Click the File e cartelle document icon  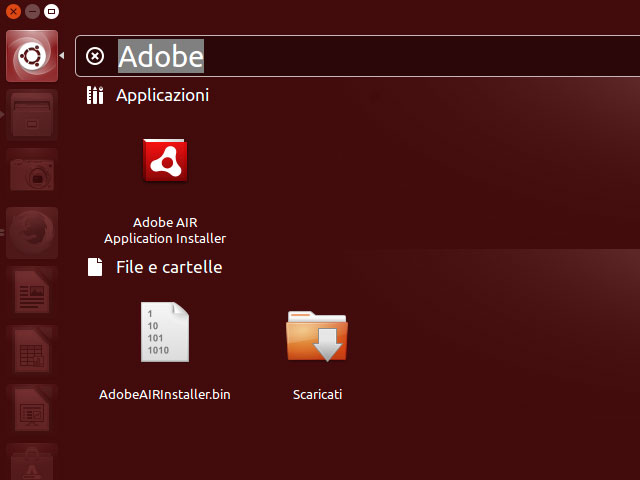[95, 267]
